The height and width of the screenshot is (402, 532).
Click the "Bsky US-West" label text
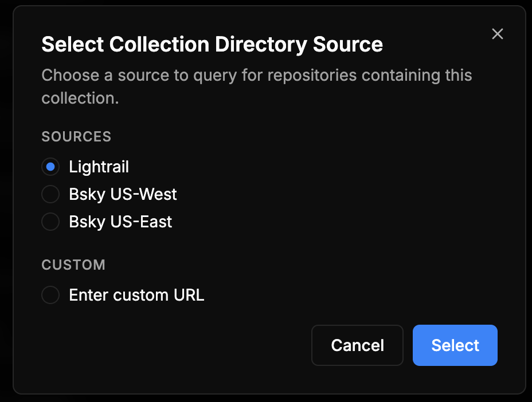click(x=123, y=194)
